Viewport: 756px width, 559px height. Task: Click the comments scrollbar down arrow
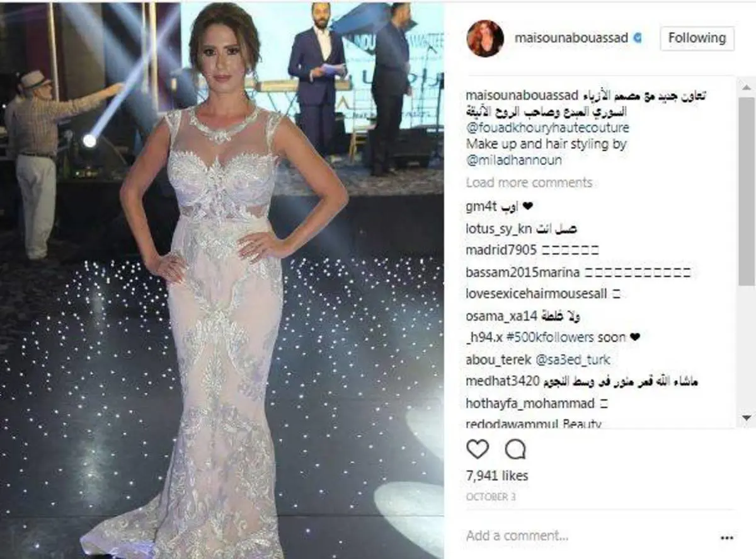tap(747, 417)
